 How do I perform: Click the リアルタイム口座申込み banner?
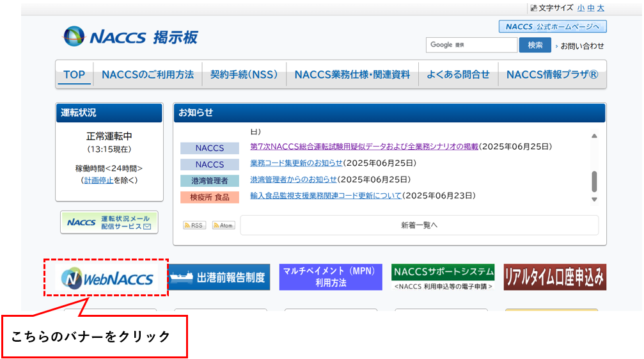pyautogui.click(x=554, y=277)
